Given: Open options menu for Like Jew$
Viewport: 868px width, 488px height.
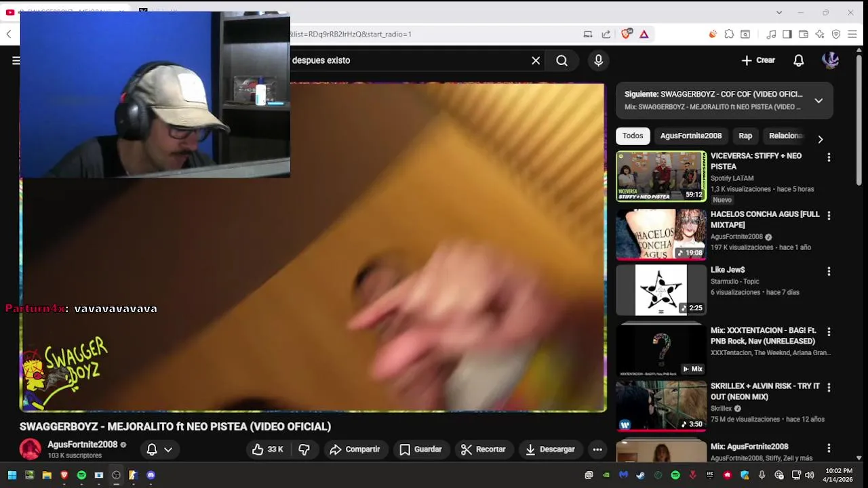Looking at the screenshot, I should (829, 271).
